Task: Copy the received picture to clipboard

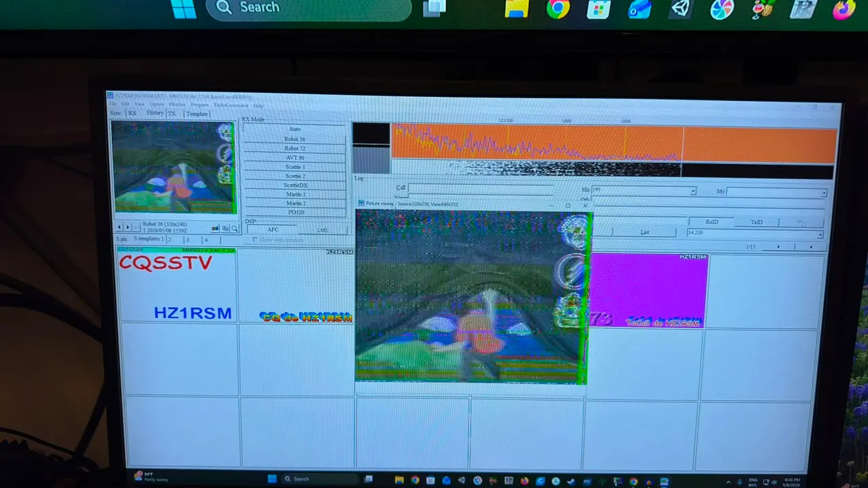Action: pyautogui.click(x=225, y=228)
